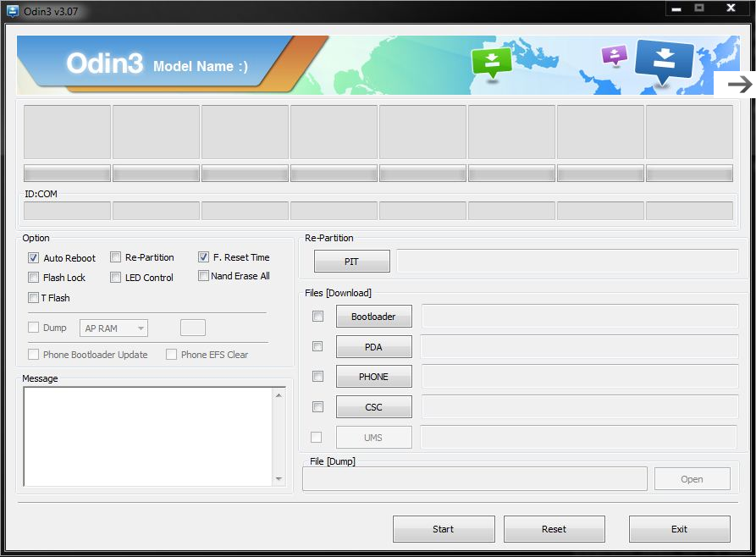Click the Start button
The height and width of the screenshot is (557, 756).
click(444, 529)
